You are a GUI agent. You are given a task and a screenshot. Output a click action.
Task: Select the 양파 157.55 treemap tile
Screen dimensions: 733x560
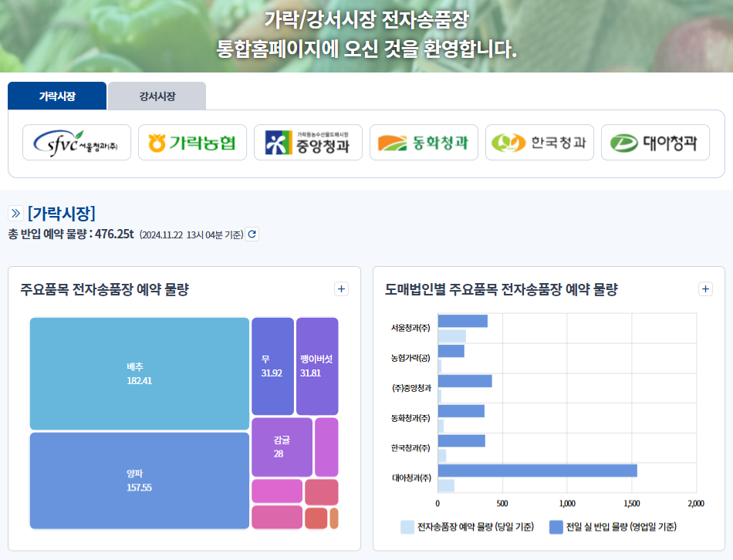click(x=140, y=481)
